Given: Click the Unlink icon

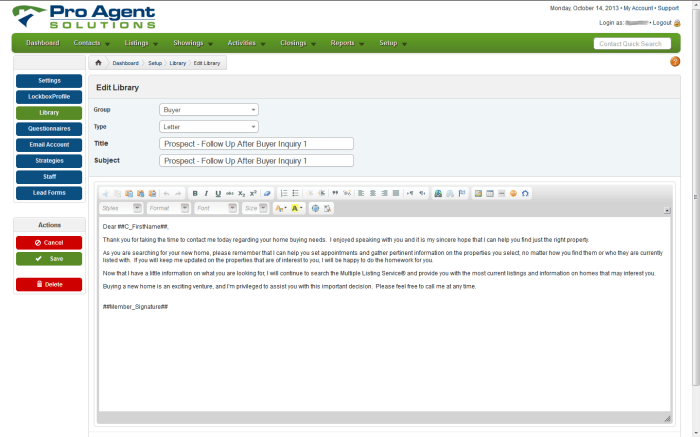Looking at the screenshot, I should pyautogui.click(x=450, y=193).
